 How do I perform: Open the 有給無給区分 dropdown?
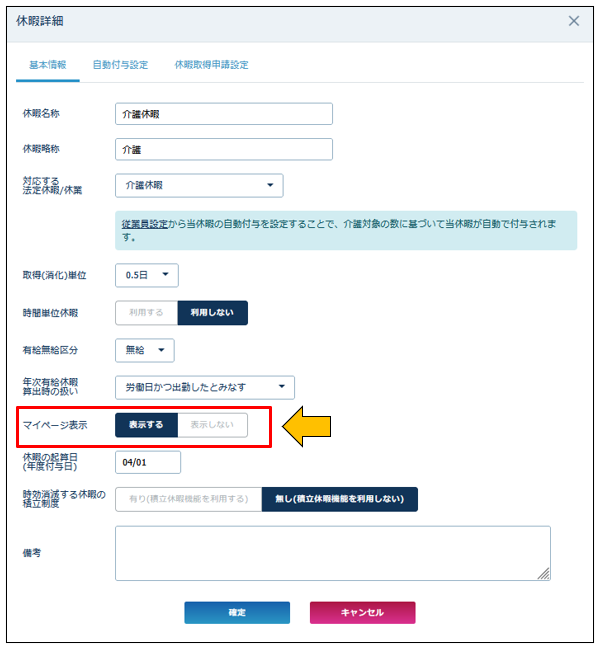[x=144, y=350]
